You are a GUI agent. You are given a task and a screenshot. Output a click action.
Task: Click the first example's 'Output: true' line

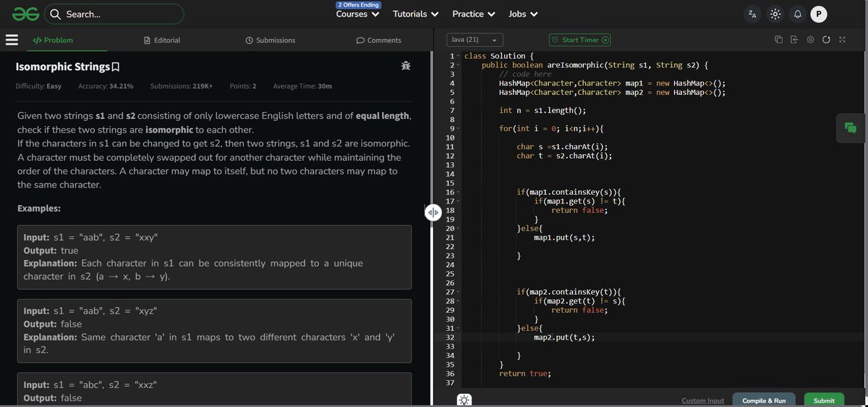click(x=51, y=250)
